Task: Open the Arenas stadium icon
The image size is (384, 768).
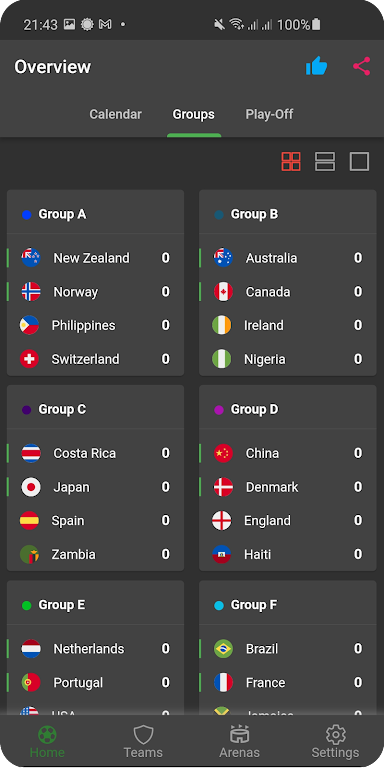Action: point(240,735)
